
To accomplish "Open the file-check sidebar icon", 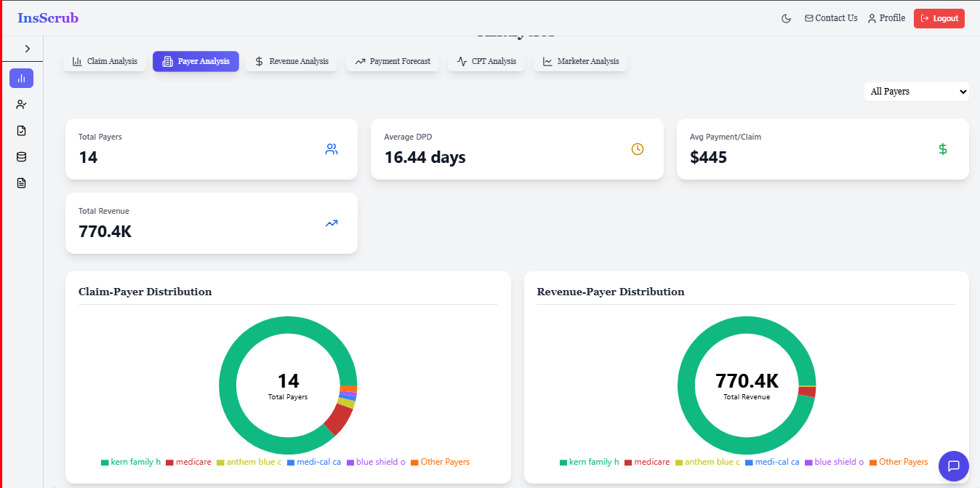I will tap(21, 130).
